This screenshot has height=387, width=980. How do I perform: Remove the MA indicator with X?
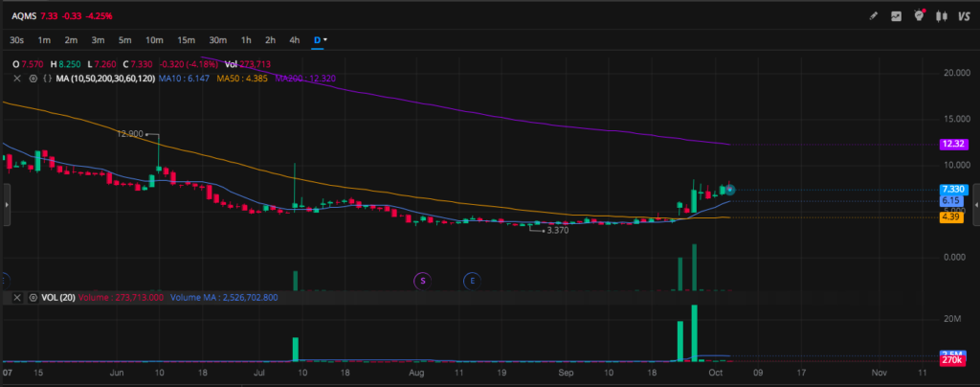pyautogui.click(x=17, y=78)
